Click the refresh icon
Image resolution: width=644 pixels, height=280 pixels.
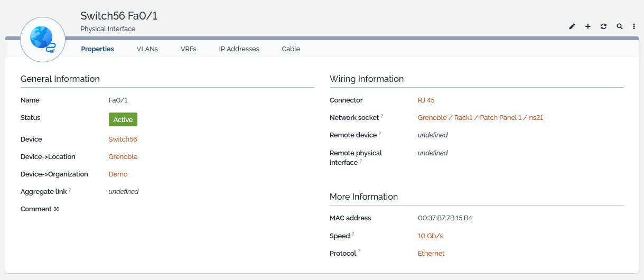point(604,26)
